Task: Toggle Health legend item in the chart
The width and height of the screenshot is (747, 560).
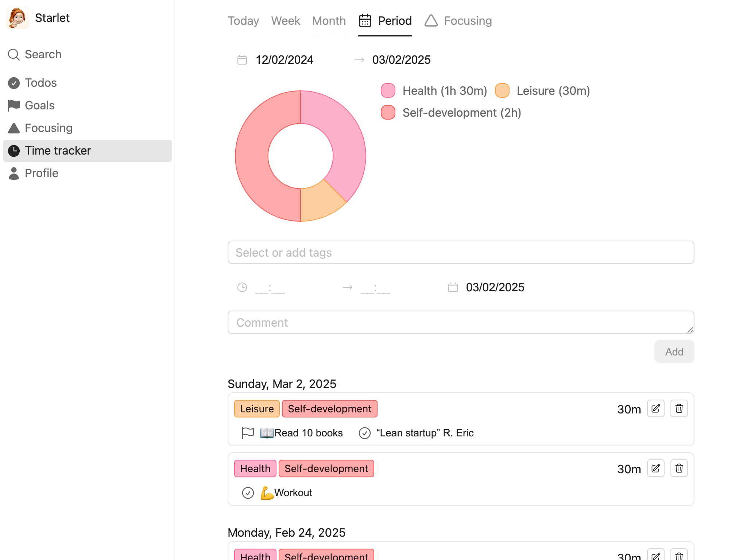Action: point(434,91)
